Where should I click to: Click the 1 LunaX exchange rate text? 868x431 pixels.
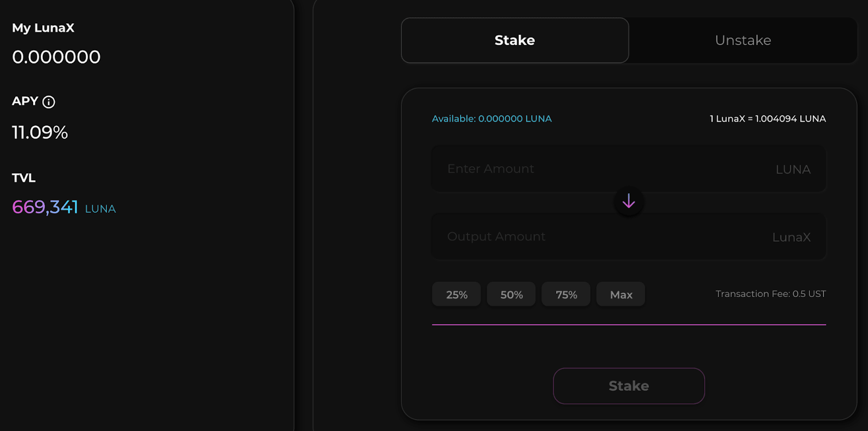[768, 118]
